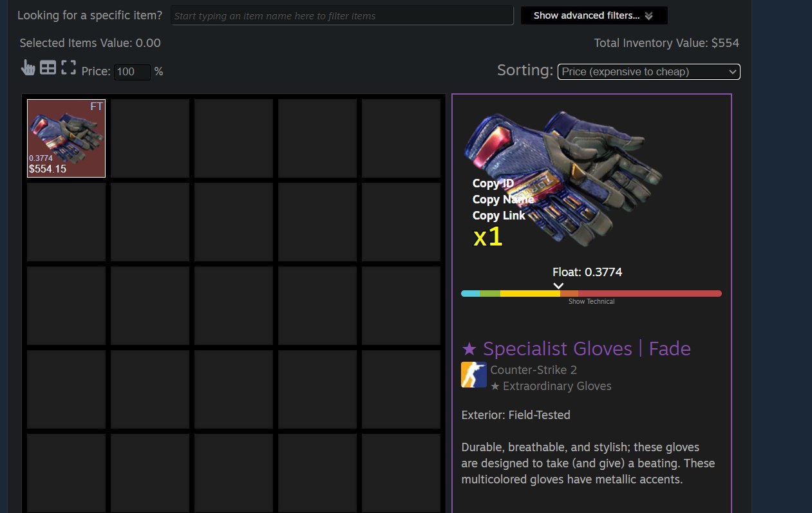The image size is (812, 513).
Task: Select the $554.15 gloves inventory item
Action: (x=66, y=138)
